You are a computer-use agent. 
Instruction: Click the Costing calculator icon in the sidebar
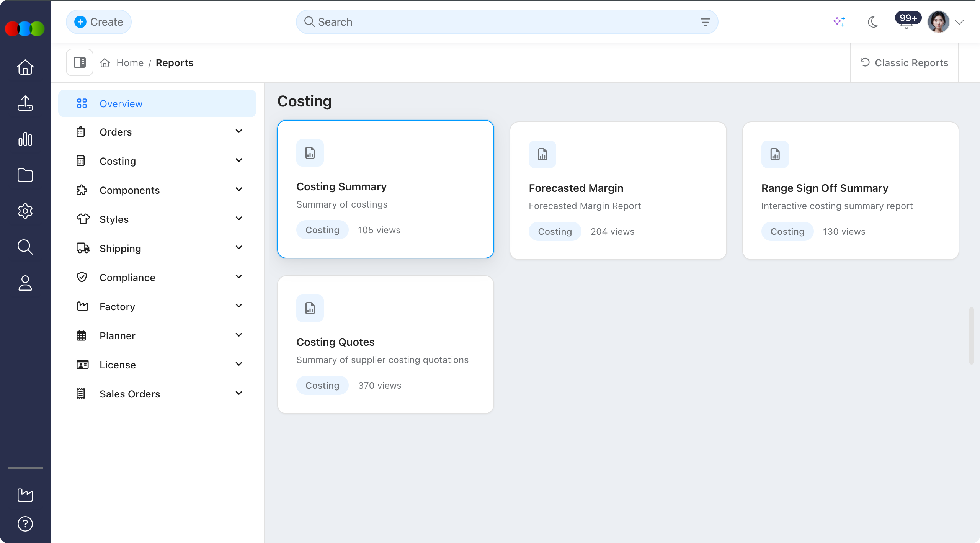pos(81,161)
